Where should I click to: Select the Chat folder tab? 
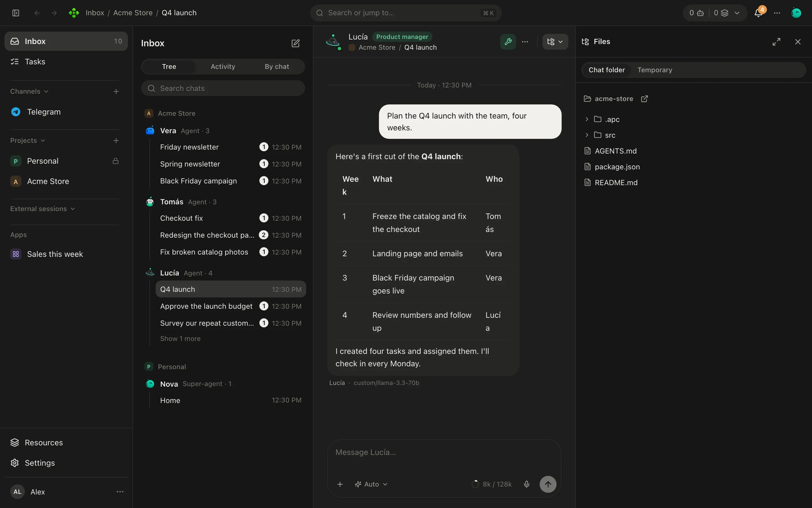pos(607,70)
